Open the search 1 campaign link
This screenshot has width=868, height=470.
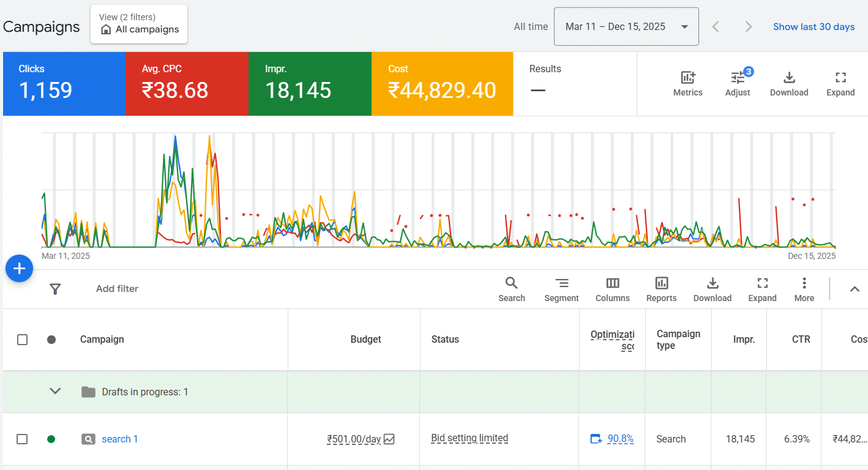coord(120,439)
